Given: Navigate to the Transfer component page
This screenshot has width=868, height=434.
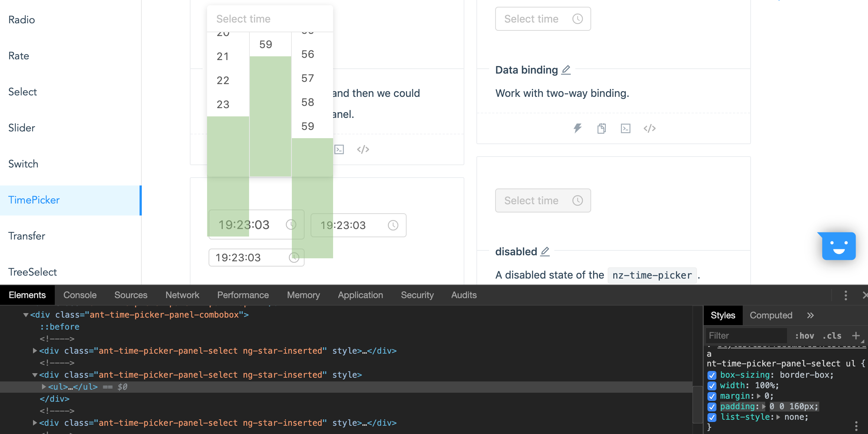Looking at the screenshot, I should 26,236.
